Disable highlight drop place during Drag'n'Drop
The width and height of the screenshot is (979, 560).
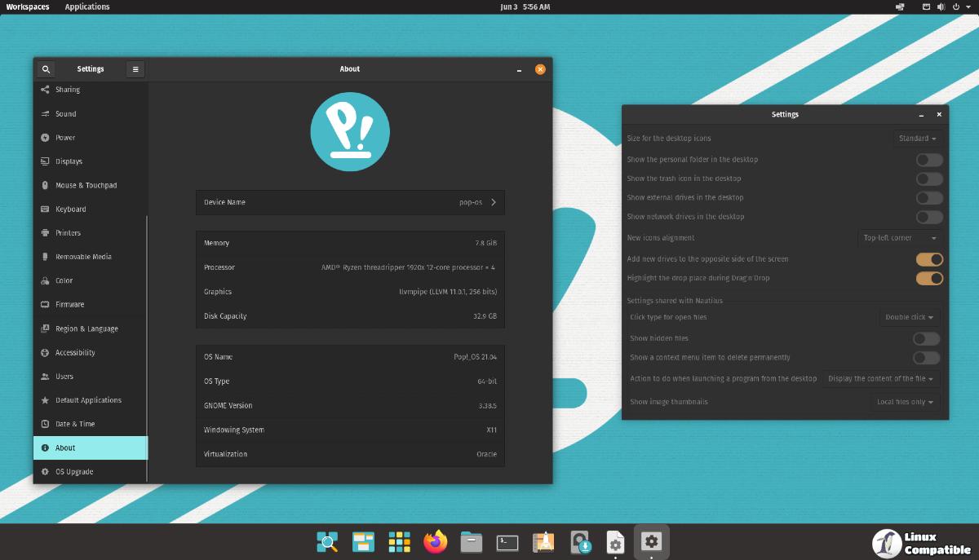point(928,278)
